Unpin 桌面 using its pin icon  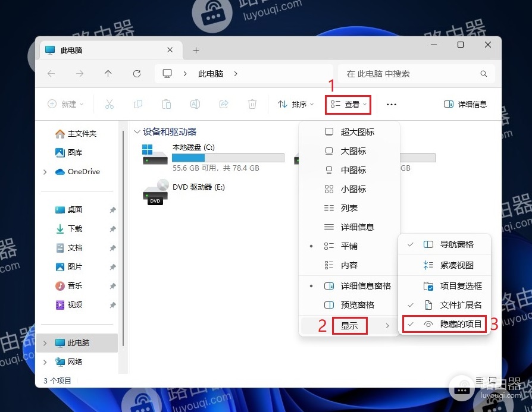112,210
